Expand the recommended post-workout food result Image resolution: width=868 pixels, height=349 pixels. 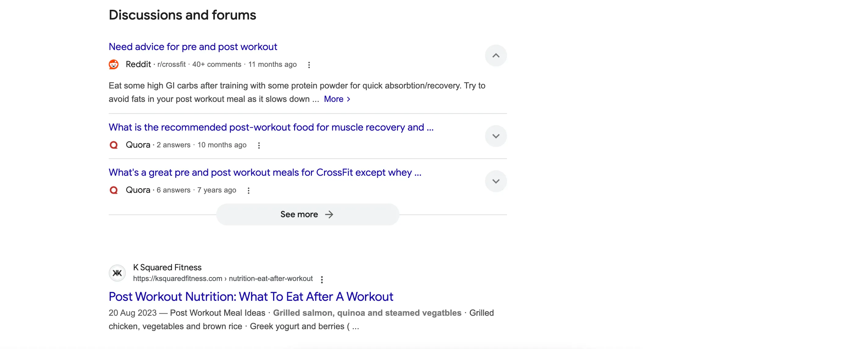coord(496,136)
